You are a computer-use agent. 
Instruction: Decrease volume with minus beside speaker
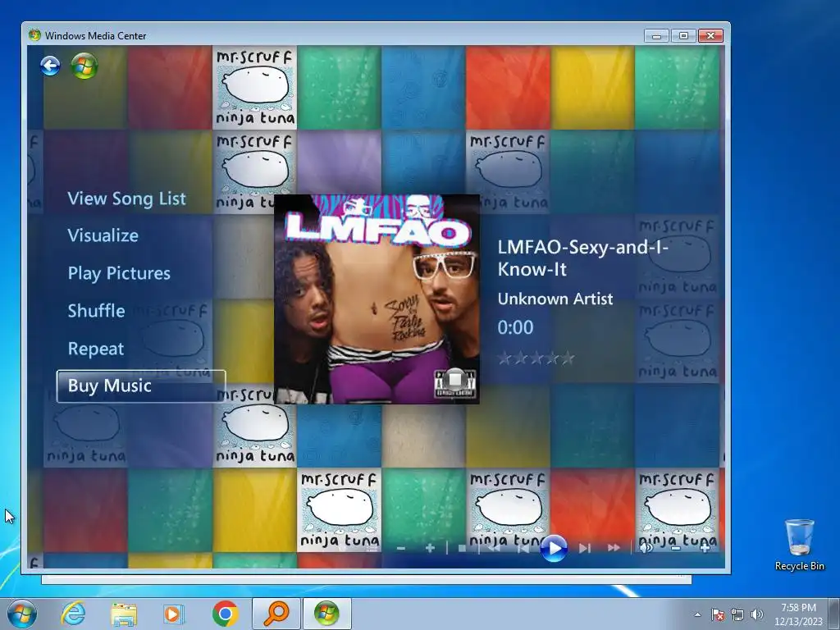676,549
